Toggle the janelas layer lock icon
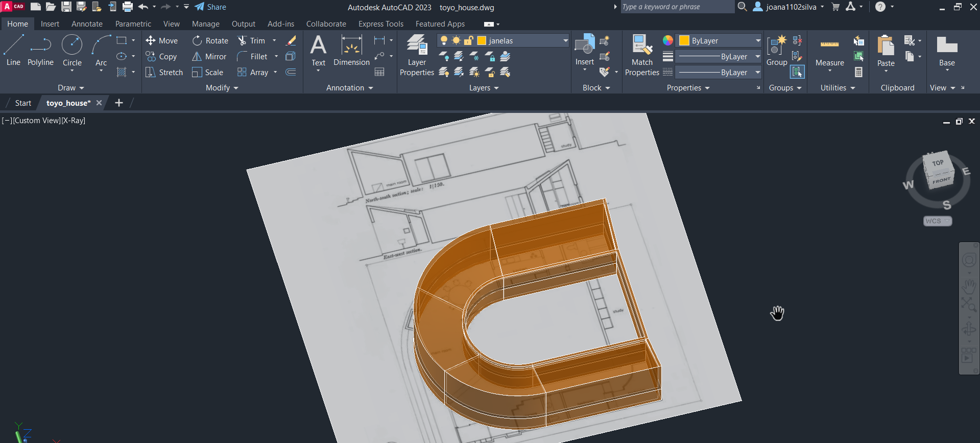This screenshot has width=980, height=443. [468, 41]
